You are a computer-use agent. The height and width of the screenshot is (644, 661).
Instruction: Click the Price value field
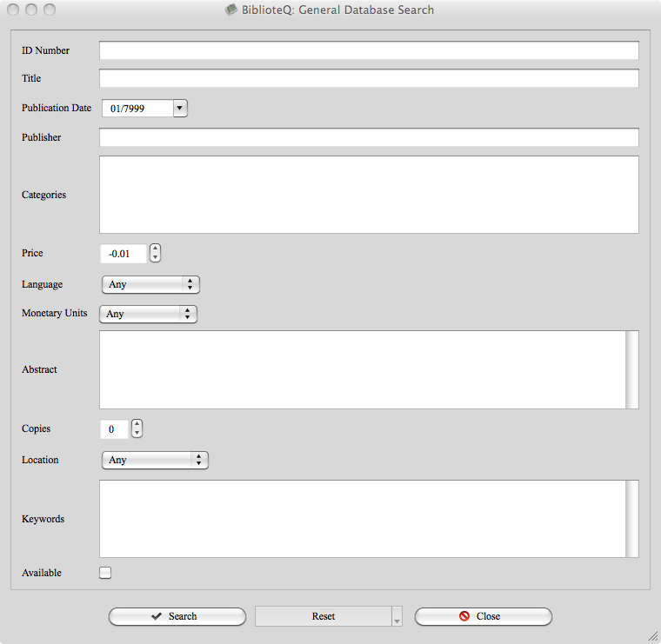tap(124, 254)
